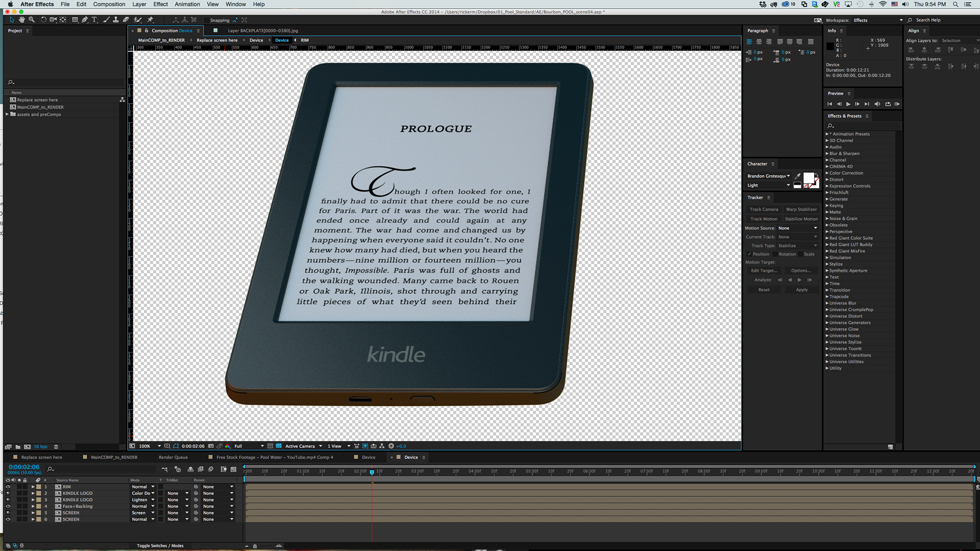Click the current time indicator marker

[372, 472]
